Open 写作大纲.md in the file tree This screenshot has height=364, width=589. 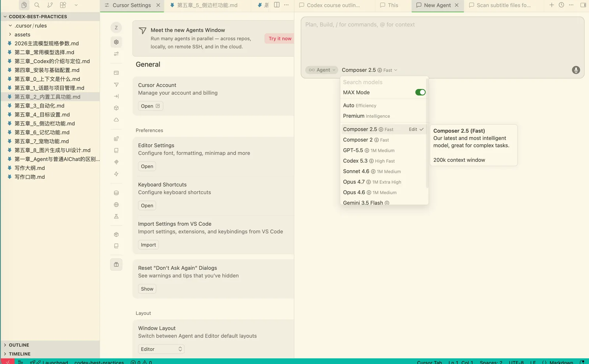(x=50, y=168)
